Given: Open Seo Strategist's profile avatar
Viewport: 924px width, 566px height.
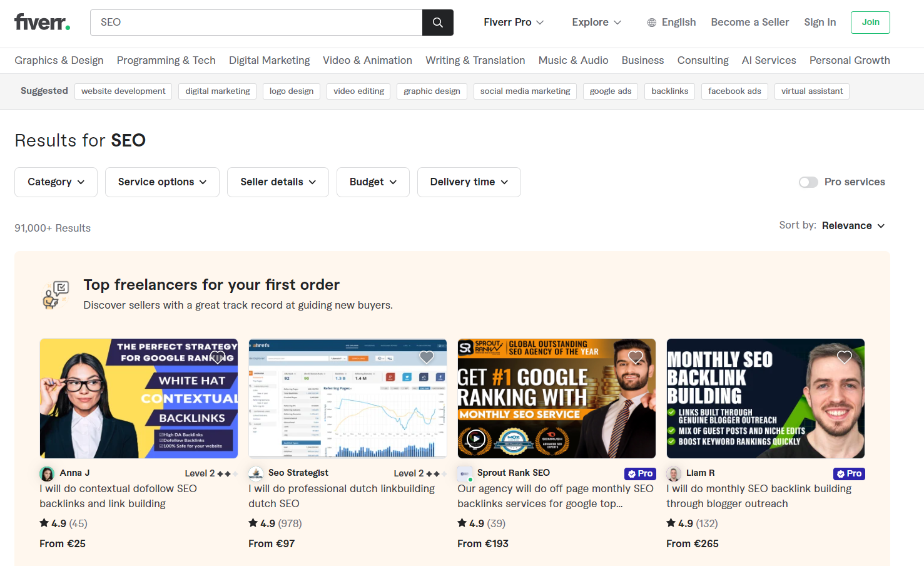Looking at the screenshot, I should coord(256,473).
